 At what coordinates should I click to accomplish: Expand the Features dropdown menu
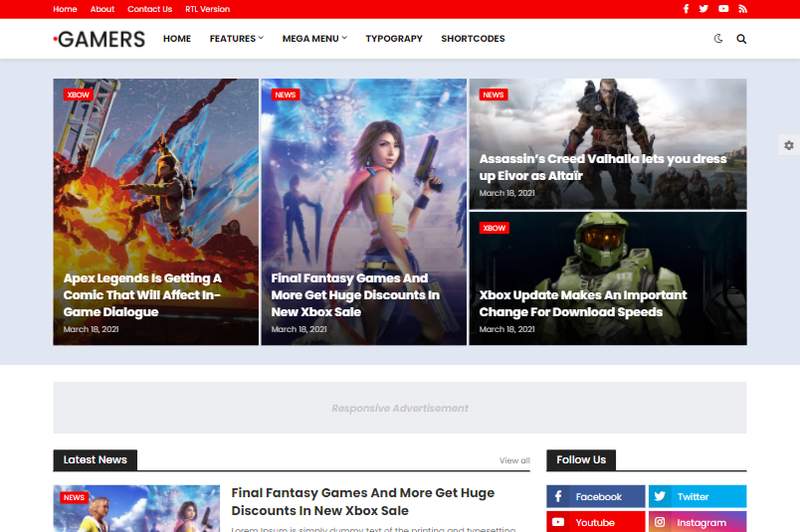pyautogui.click(x=237, y=39)
